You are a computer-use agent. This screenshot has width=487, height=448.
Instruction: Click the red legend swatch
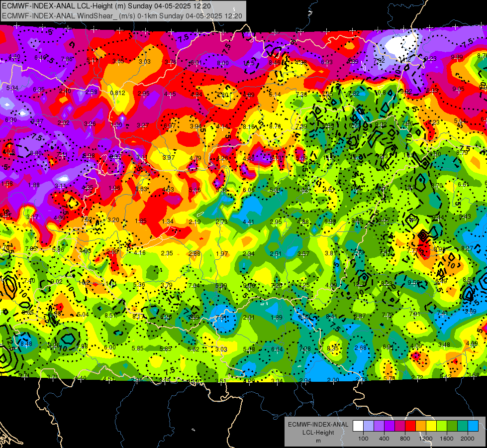pos(410,426)
